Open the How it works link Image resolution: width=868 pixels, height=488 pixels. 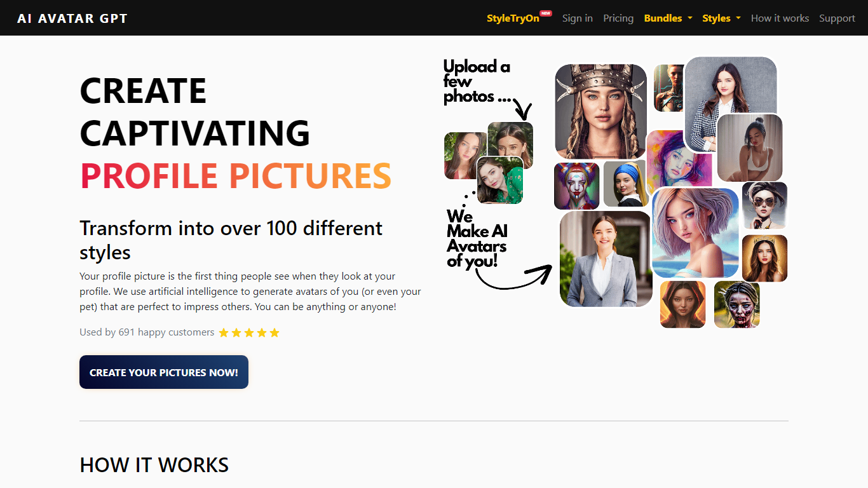coord(780,18)
